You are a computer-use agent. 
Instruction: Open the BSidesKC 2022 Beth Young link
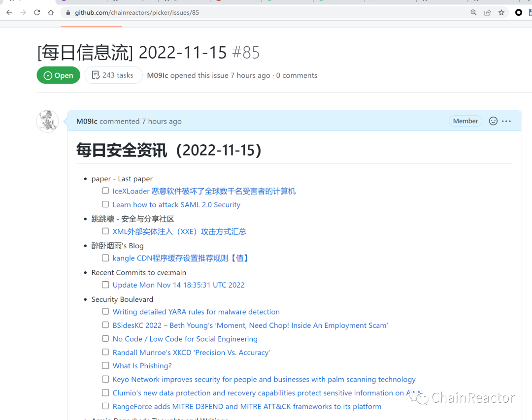250,325
